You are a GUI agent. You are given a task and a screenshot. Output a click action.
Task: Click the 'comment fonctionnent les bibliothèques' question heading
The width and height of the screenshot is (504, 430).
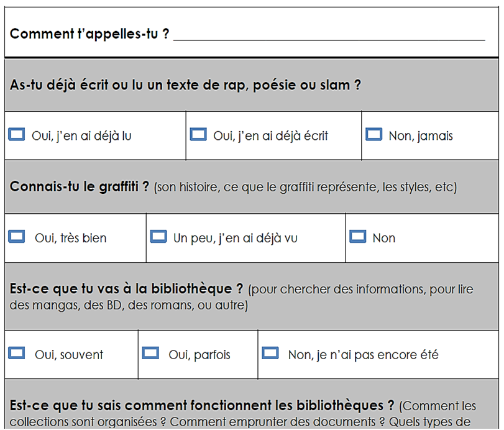click(x=202, y=406)
